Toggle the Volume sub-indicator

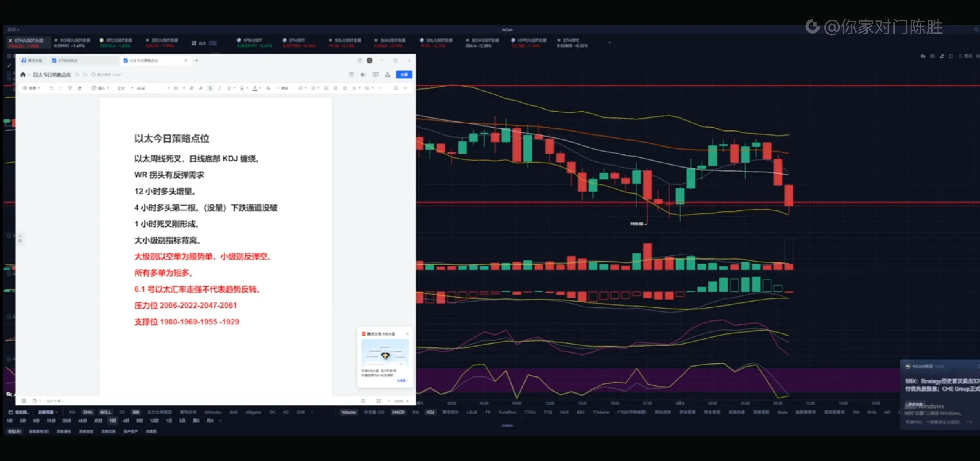349,412
